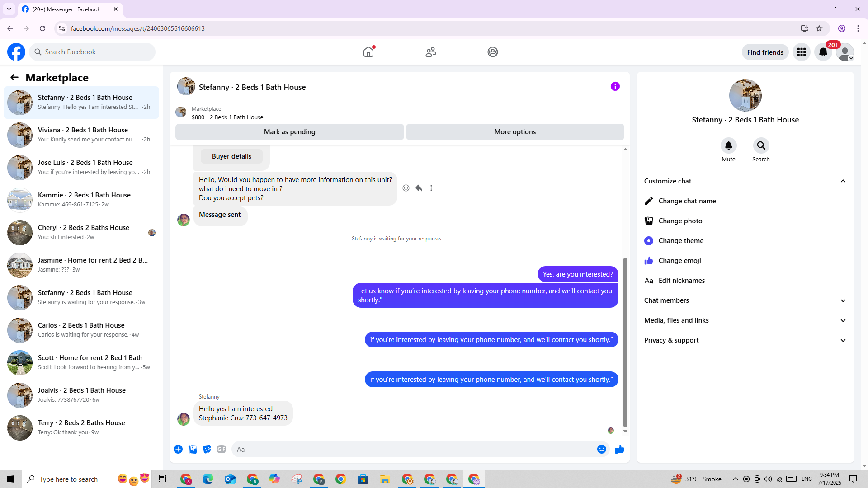
Task: Open Scott Home for rent conversation
Action: click(81, 363)
